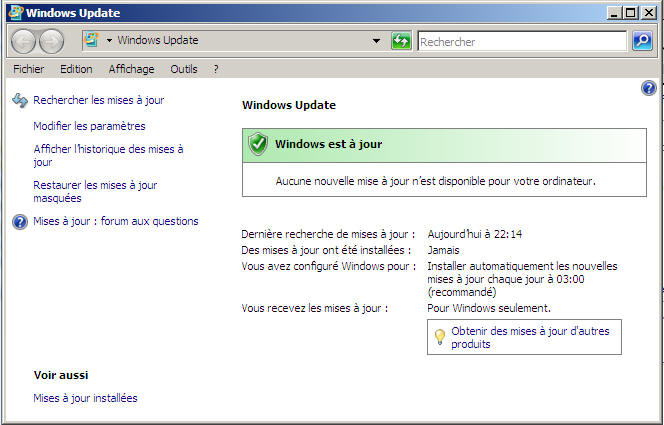Close the Windows Update window
Screen dimensions: 664x425
pyautogui.click(x=648, y=13)
